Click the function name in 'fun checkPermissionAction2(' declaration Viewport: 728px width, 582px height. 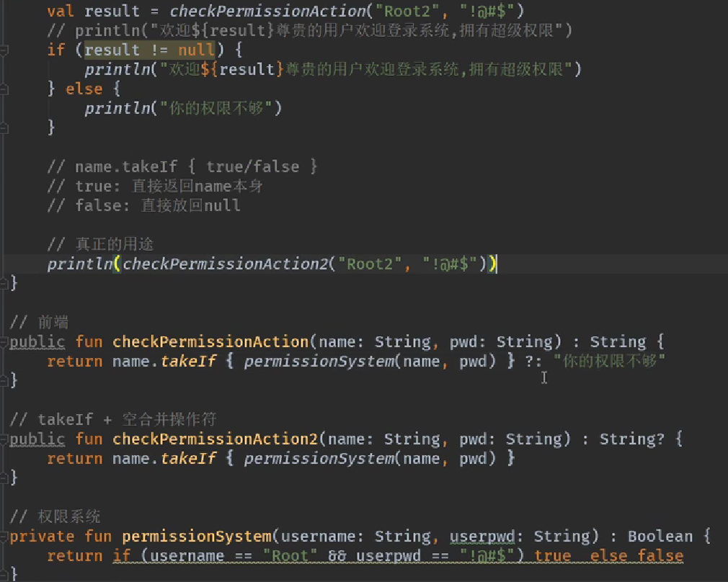(x=216, y=439)
